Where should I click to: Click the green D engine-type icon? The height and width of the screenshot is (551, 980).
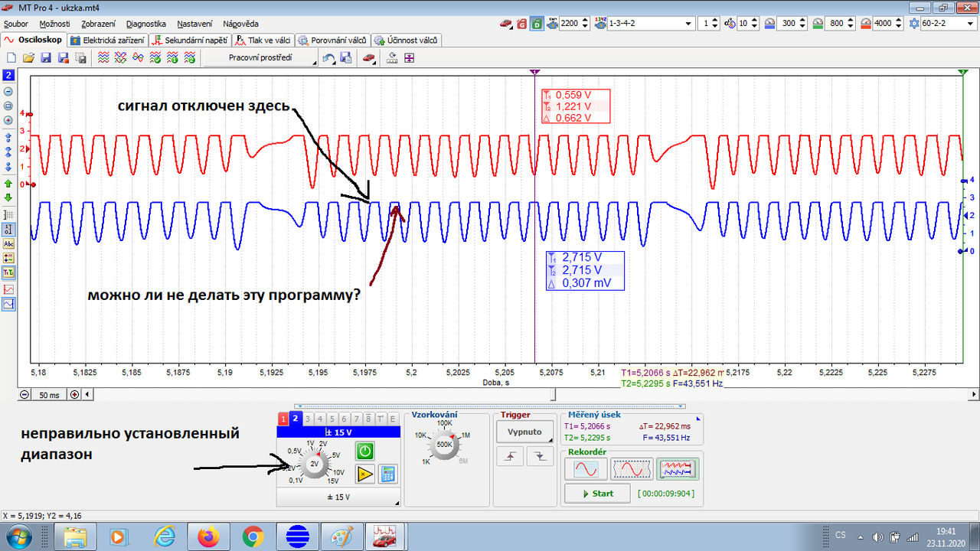[x=537, y=24]
